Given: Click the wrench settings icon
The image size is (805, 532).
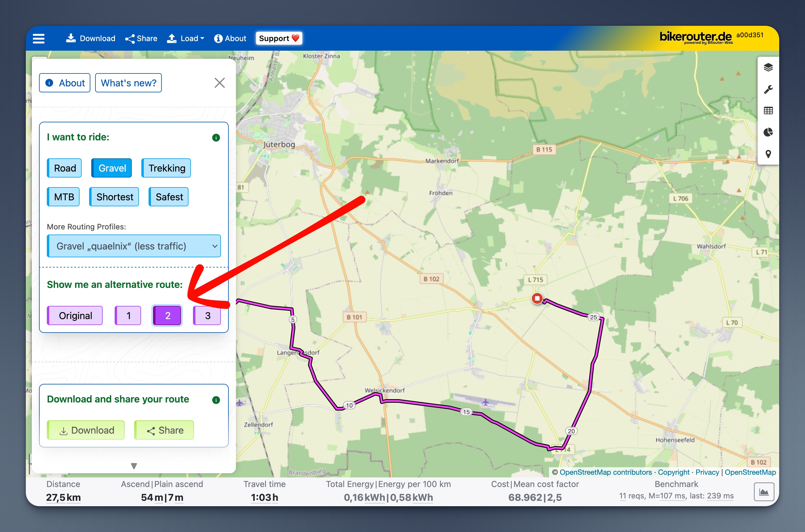Looking at the screenshot, I should click(768, 89).
